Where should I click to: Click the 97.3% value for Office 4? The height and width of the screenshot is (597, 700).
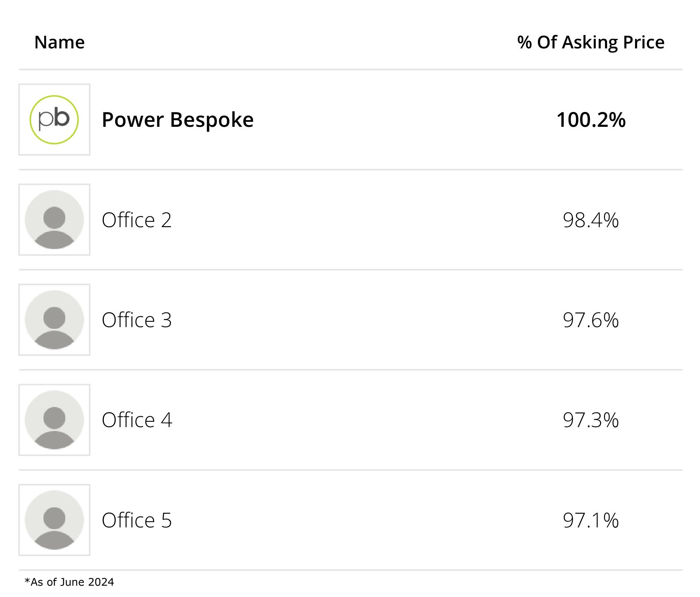[591, 420]
